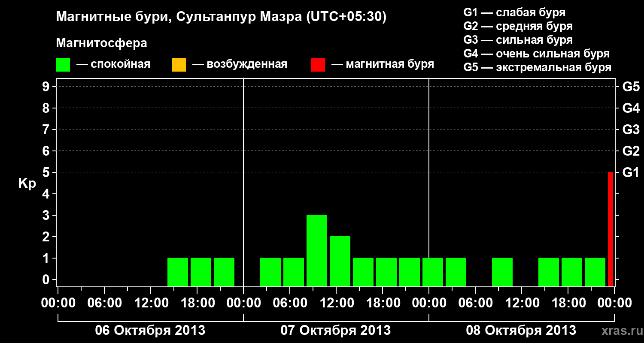Click the right-axis 'G2' label

631,151
